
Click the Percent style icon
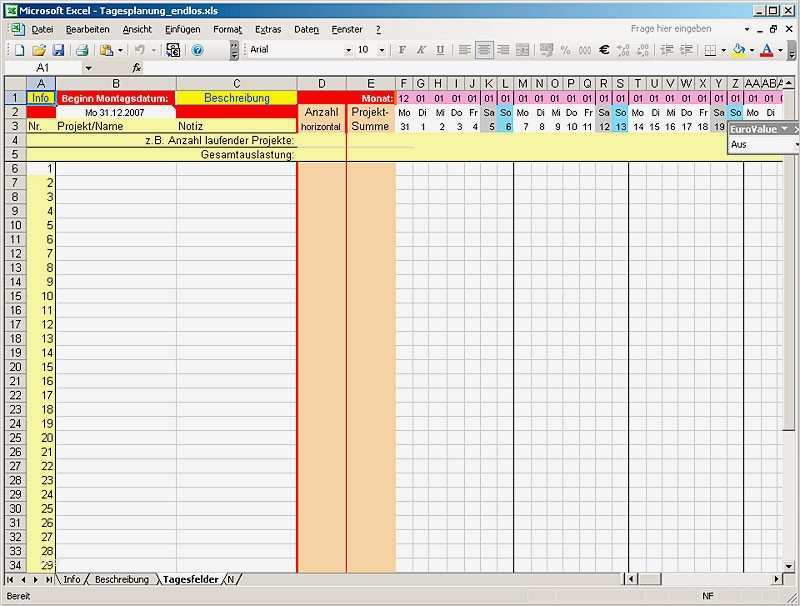click(x=565, y=50)
